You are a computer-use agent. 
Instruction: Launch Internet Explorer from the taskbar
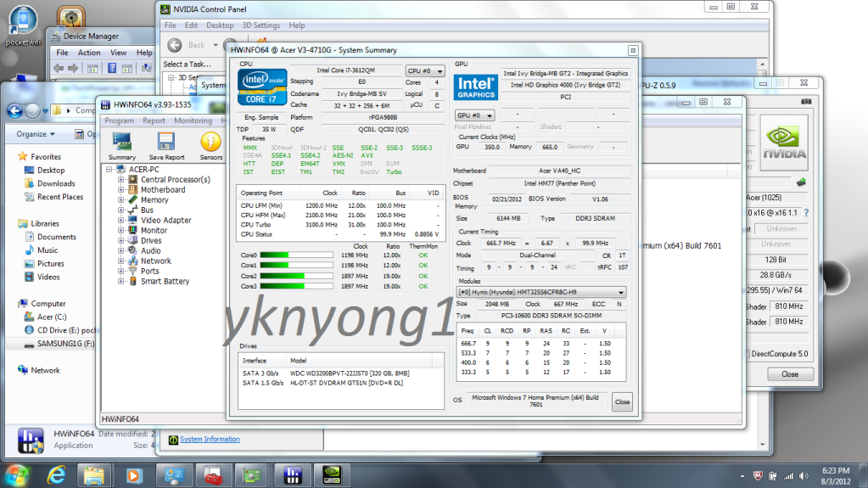pos(57,475)
